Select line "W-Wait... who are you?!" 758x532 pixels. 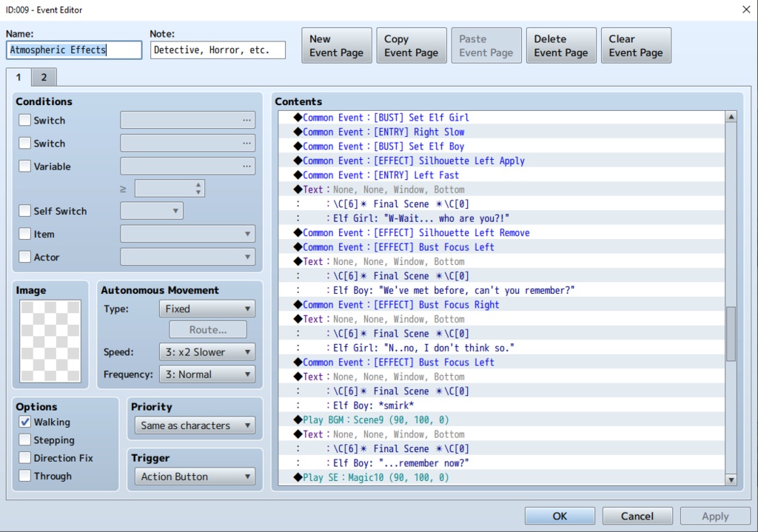point(501,218)
